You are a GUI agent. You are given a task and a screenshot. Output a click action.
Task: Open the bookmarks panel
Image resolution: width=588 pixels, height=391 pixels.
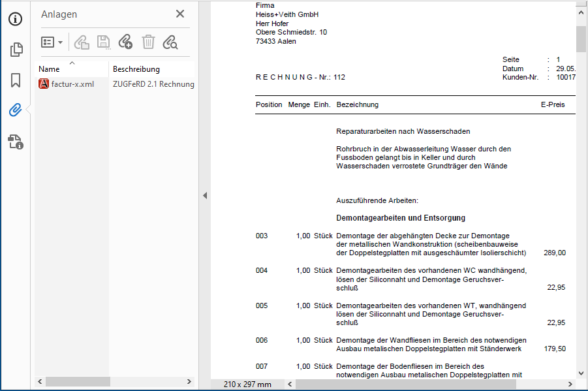click(x=16, y=80)
